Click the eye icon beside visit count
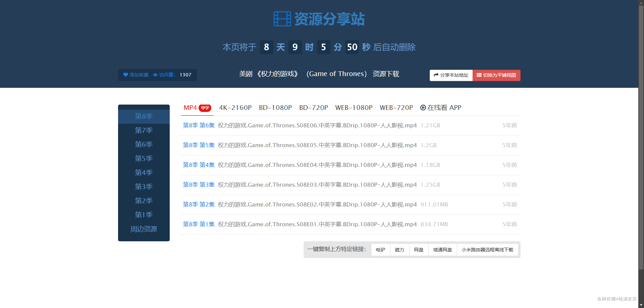 point(155,75)
